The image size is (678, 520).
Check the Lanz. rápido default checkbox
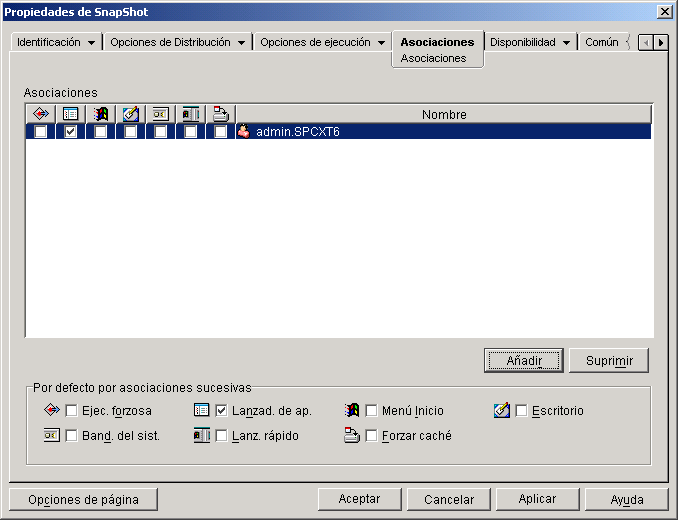(221, 436)
